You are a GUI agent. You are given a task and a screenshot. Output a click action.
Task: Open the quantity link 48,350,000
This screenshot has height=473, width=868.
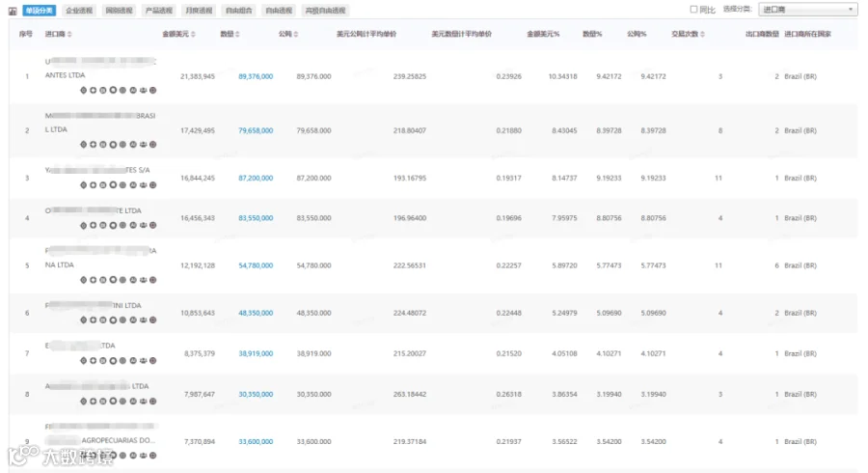[256, 313]
